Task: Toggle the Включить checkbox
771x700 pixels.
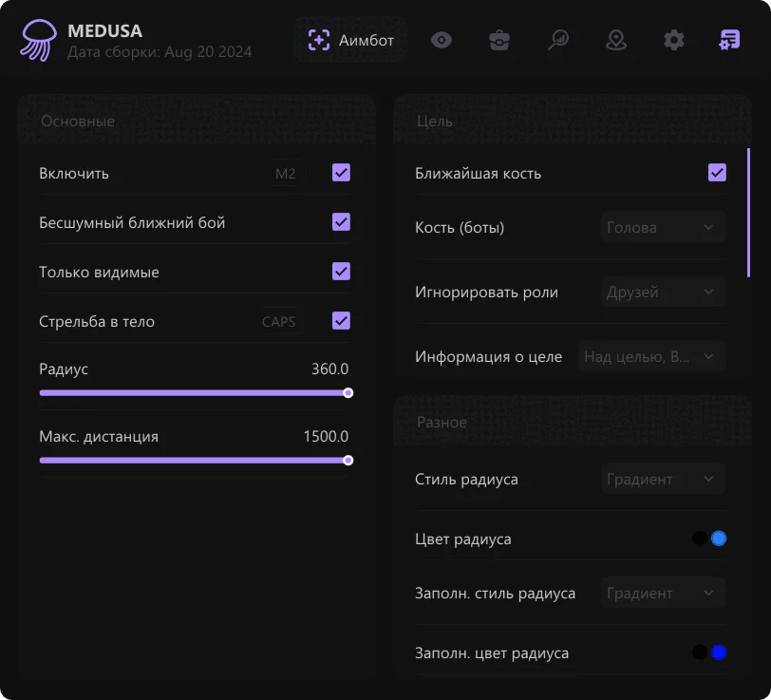Action: click(341, 173)
